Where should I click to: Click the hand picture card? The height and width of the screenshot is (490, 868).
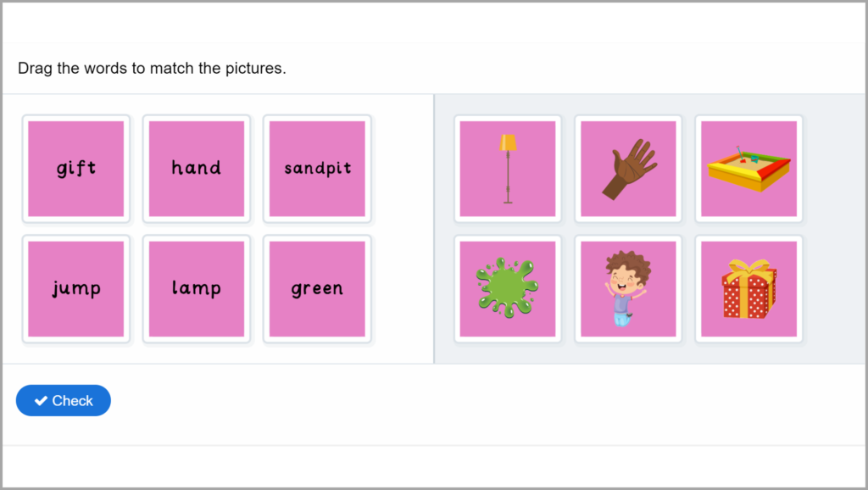[x=627, y=168]
